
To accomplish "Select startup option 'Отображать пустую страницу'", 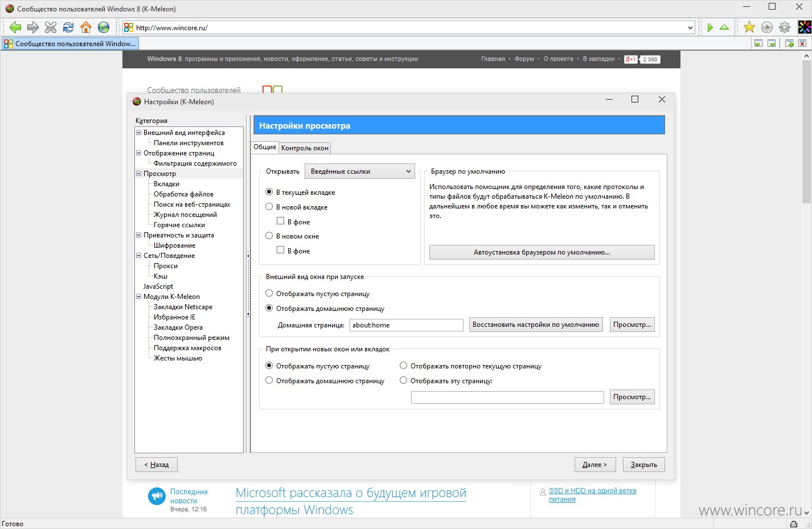I will pos(269,293).
